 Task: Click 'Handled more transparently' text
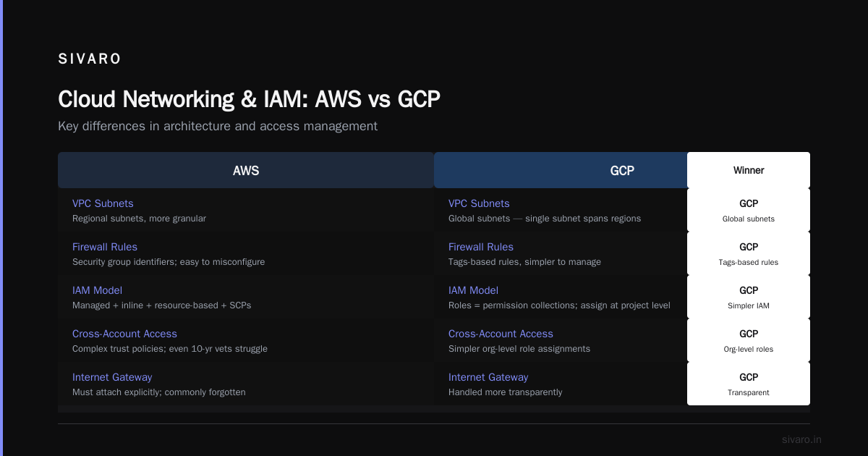coord(506,392)
